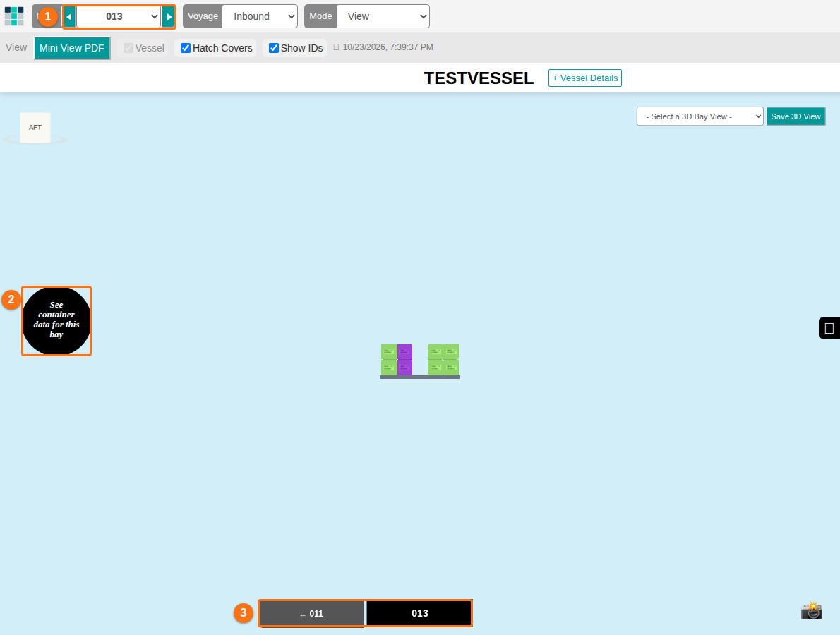Image resolution: width=840 pixels, height=635 pixels.
Task: Click the AFT orientation cube
Action: point(35,128)
